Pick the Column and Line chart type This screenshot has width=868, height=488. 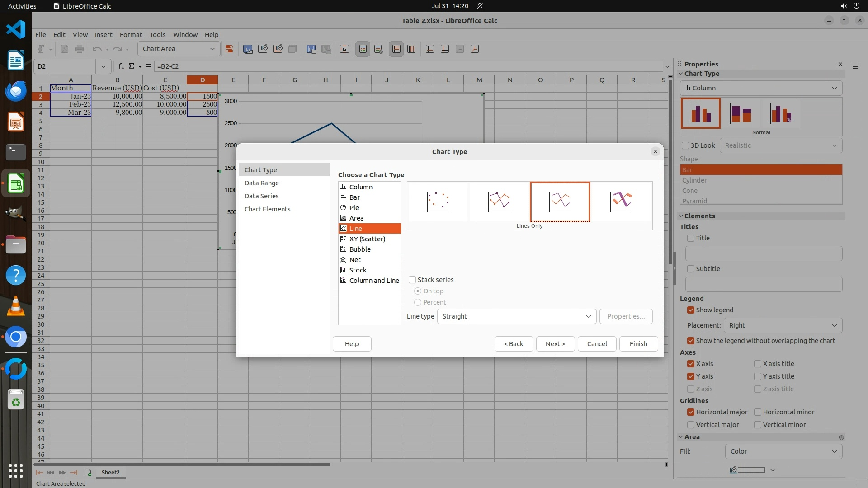point(374,281)
